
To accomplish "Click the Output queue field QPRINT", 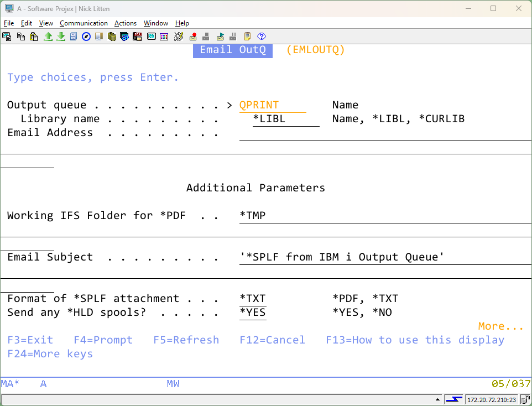I will point(273,105).
